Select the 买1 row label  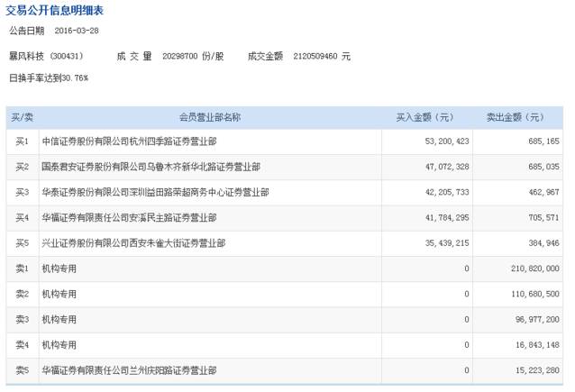click(x=22, y=141)
